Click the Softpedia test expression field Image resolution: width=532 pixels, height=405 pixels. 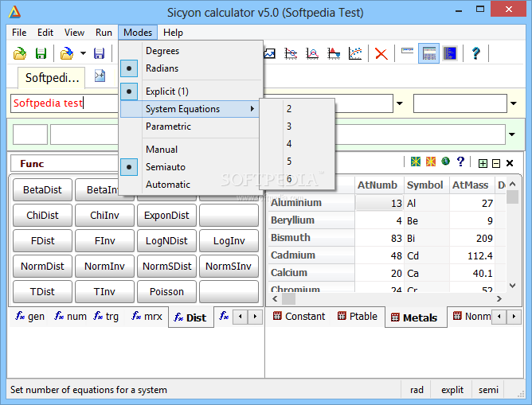(x=65, y=103)
